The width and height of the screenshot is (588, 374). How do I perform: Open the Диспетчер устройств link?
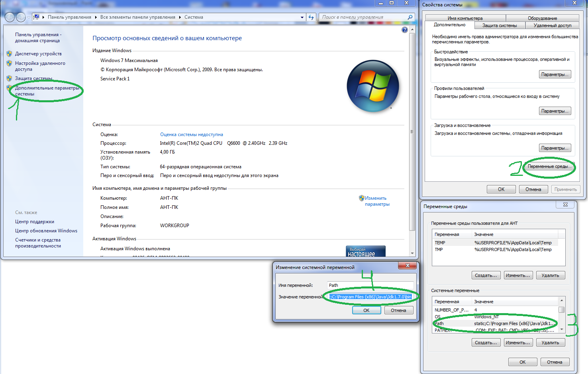[x=38, y=54]
